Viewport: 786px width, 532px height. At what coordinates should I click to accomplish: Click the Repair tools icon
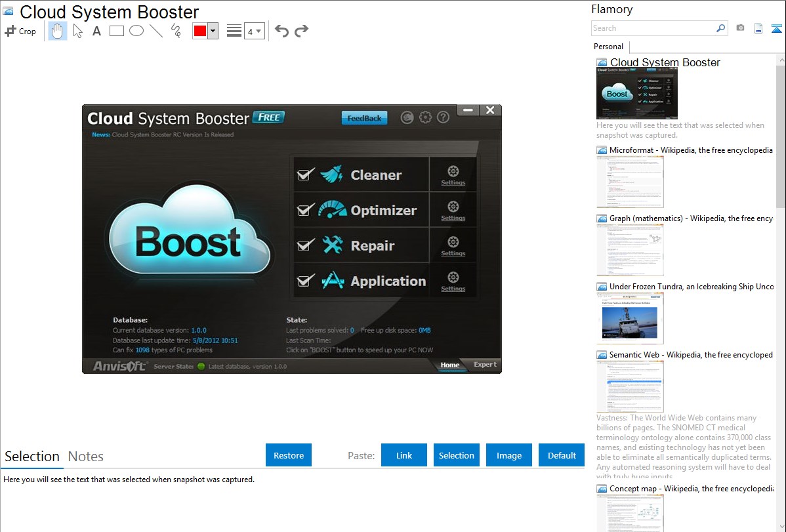click(333, 245)
